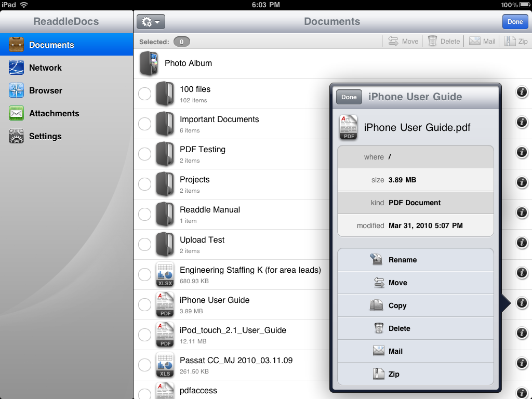Click the Browser compass icon

[x=16, y=90]
